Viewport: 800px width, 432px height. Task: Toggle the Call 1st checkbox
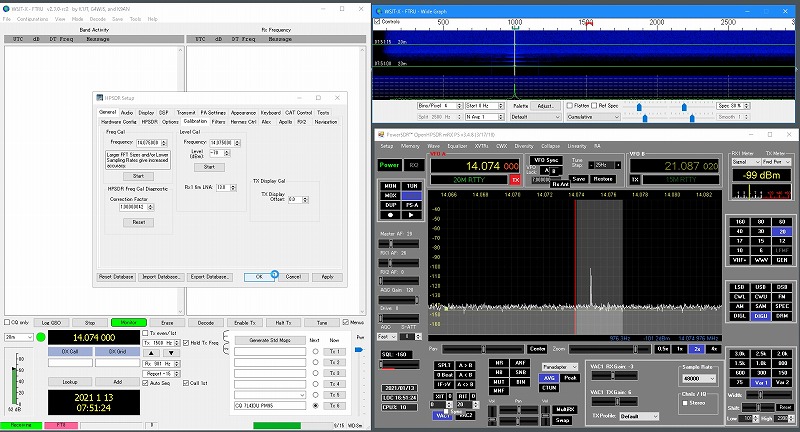[x=186, y=383]
